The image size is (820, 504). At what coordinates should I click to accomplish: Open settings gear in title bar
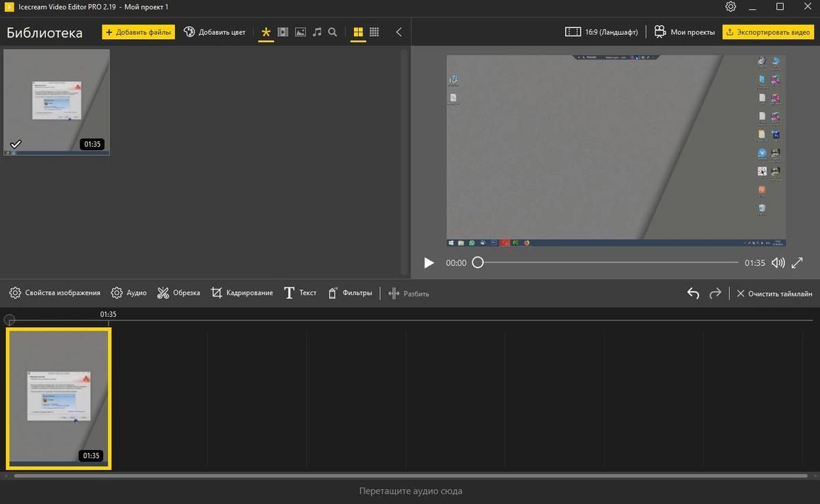[730, 7]
